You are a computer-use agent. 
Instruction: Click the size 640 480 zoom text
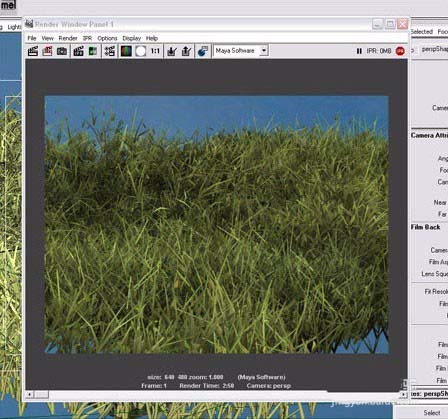[185, 377]
